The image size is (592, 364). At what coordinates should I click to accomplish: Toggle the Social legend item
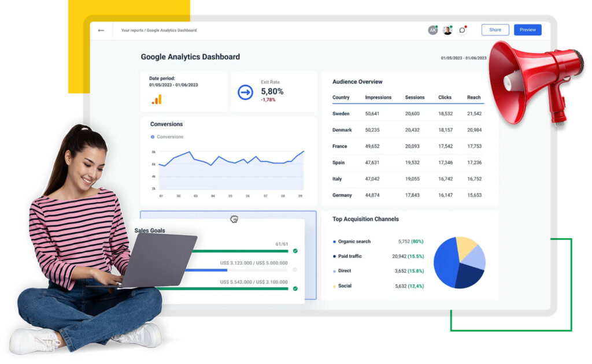pos(345,286)
